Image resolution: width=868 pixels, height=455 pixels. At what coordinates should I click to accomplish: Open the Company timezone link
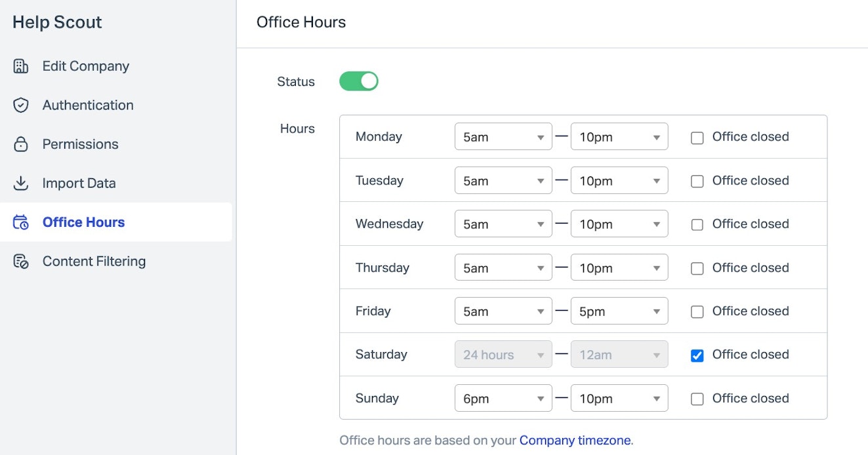(575, 441)
